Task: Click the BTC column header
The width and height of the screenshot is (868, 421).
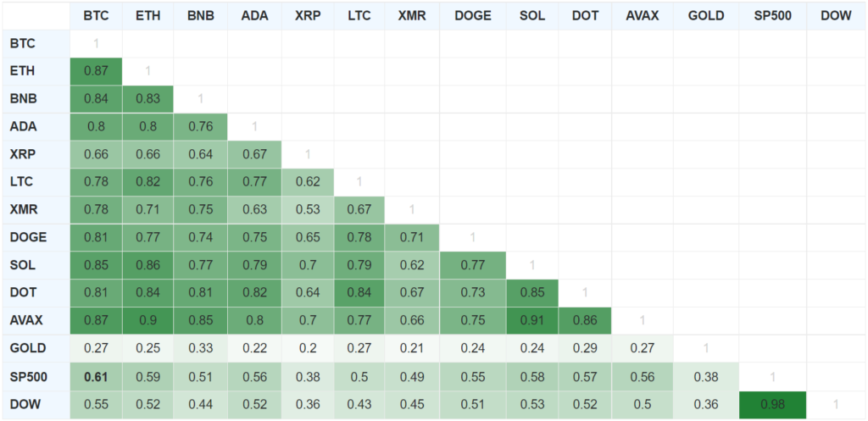Action: pos(96,16)
